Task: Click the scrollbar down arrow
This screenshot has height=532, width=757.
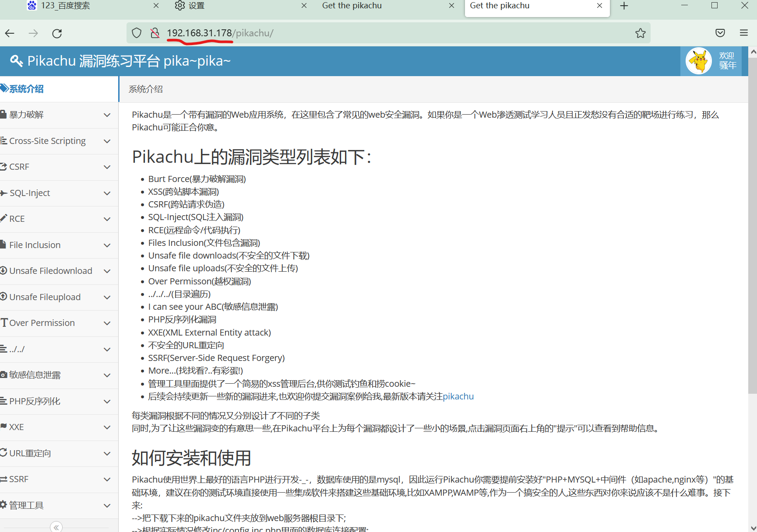Action: [x=753, y=528]
